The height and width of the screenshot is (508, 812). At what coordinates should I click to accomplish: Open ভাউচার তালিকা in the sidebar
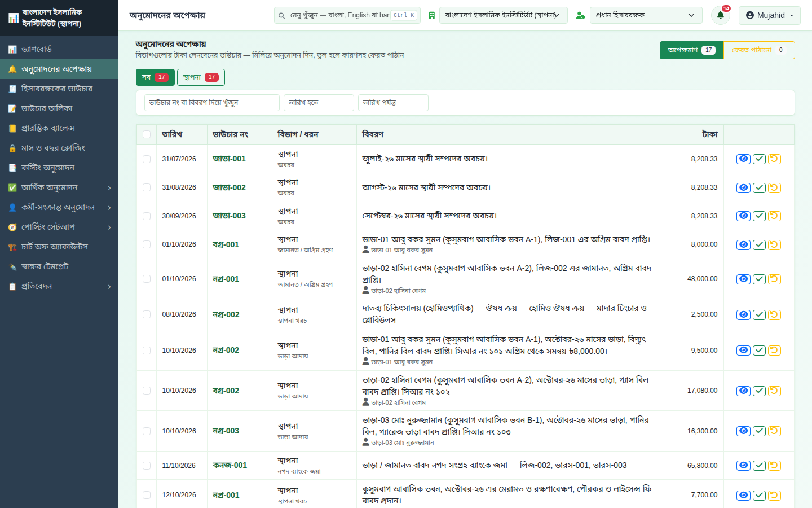point(59,108)
